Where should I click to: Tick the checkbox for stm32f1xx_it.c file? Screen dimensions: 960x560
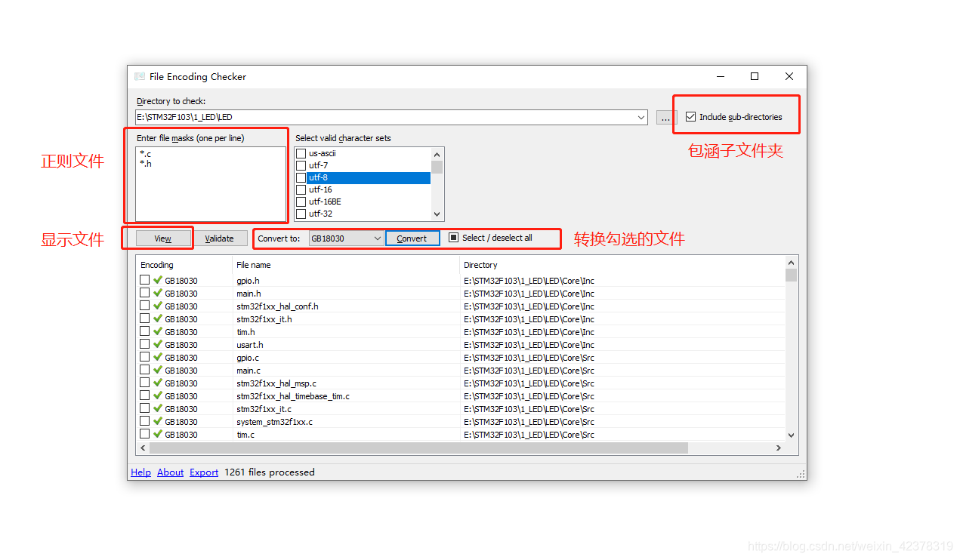145,408
